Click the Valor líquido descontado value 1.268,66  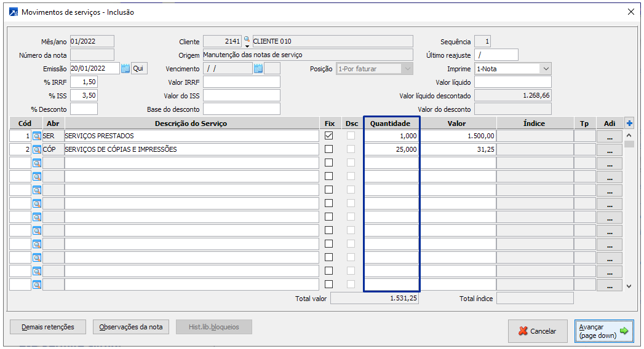(x=512, y=96)
